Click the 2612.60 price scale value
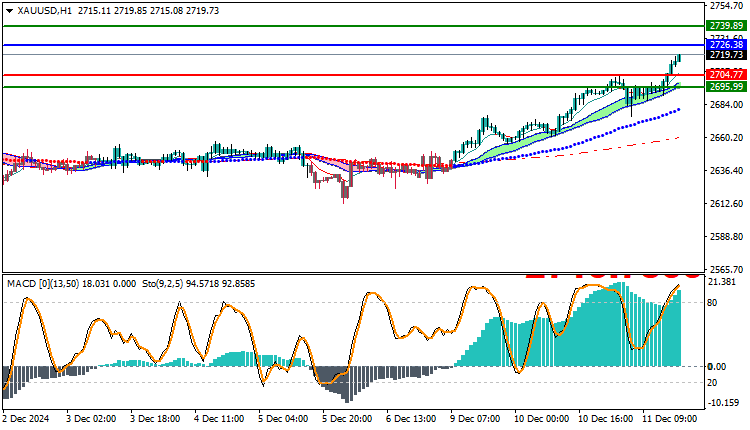750x430 pixels. (727, 204)
